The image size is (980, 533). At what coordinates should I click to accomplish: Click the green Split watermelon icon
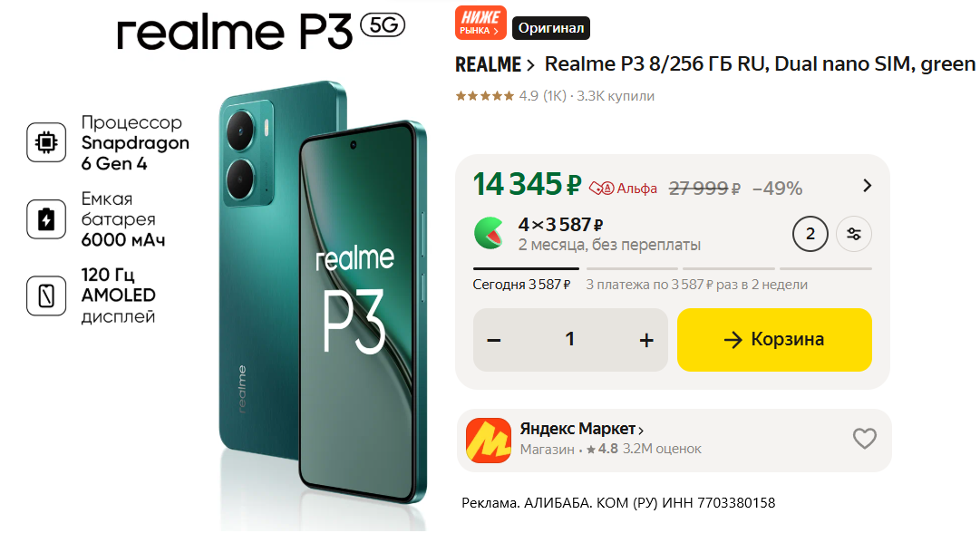click(489, 233)
